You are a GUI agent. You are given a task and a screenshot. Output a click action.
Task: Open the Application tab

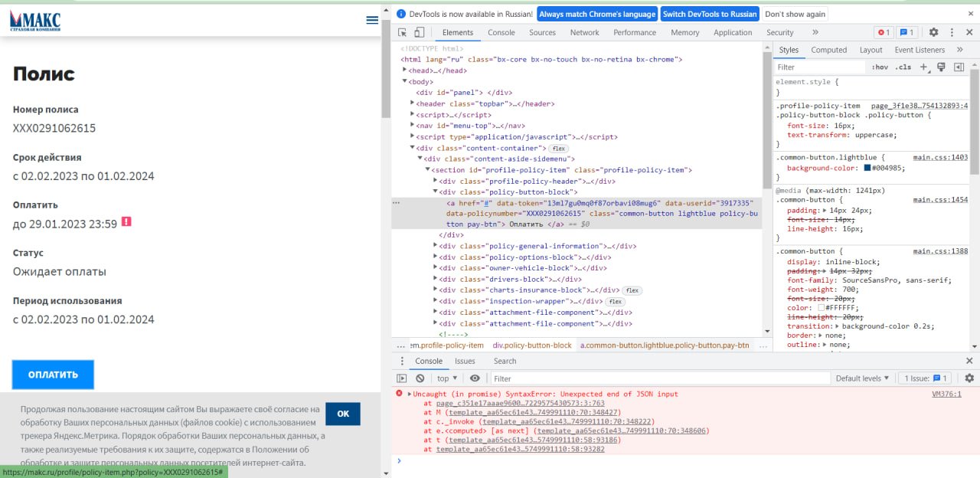tap(733, 32)
